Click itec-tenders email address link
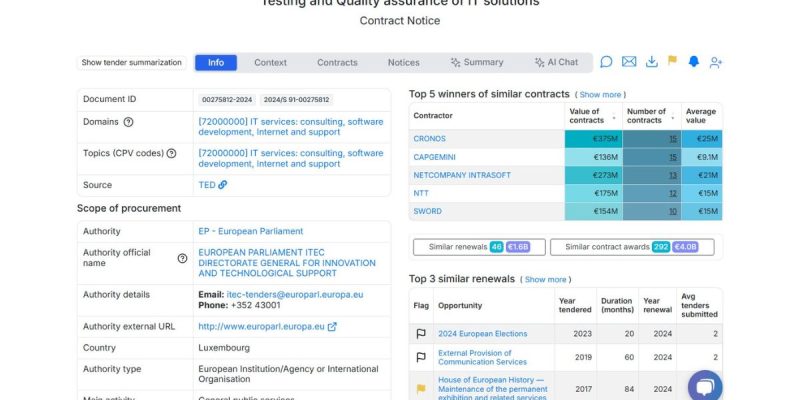The height and width of the screenshot is (400, 800). [295, 295]
